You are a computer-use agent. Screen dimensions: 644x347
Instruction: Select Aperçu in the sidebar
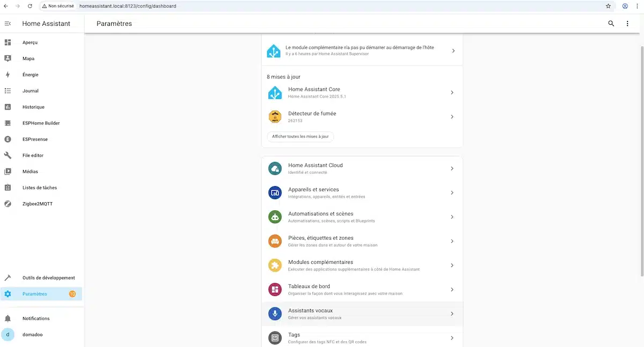(x=42, y=42)
